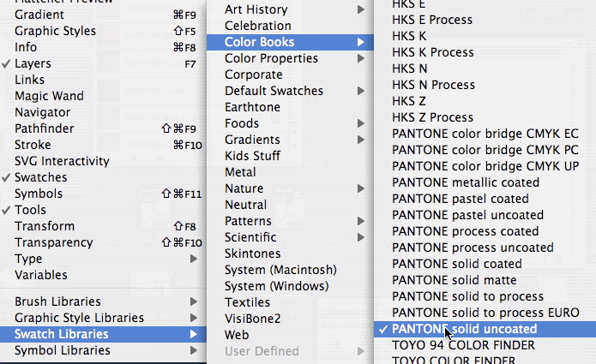Open the highlighted Color Books submenu
Viewport: 596px width, 364px height.
click(x=290, y=42)
